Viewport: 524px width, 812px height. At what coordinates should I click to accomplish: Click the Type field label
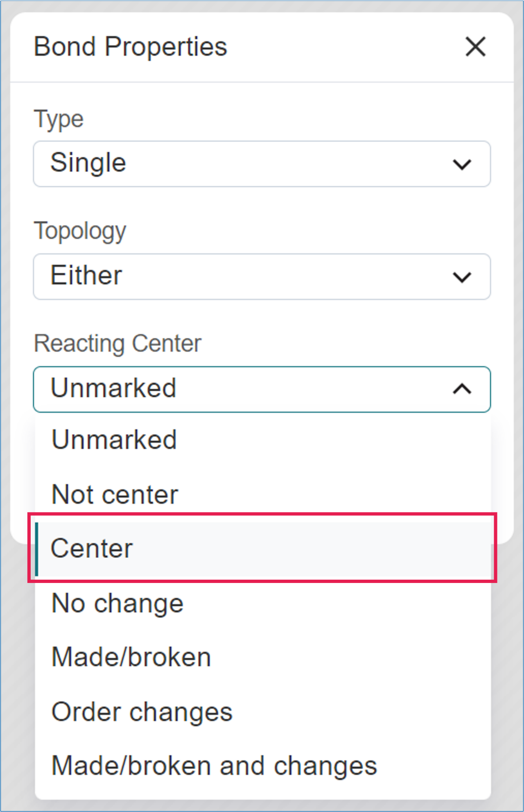point(59,119)
